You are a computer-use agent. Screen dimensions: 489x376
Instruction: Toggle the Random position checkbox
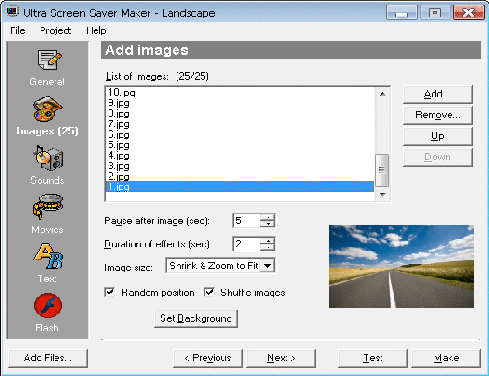click(110, 292)
